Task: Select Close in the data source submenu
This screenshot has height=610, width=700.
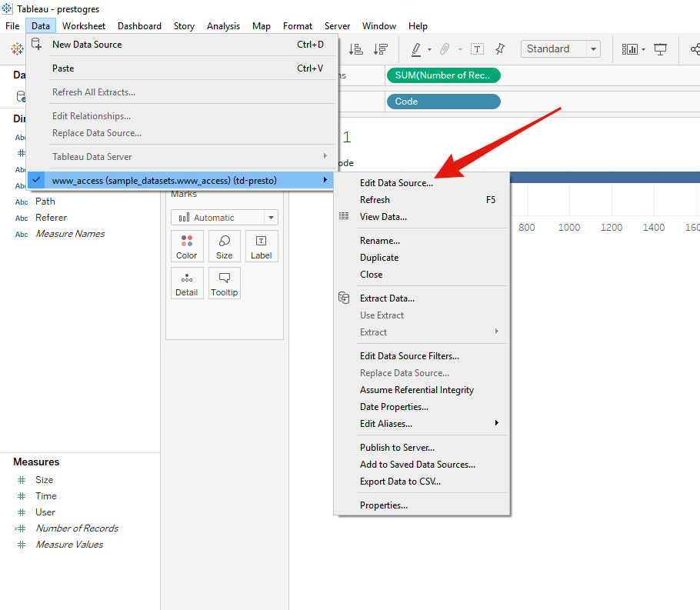Action: [x=371, y=274]
